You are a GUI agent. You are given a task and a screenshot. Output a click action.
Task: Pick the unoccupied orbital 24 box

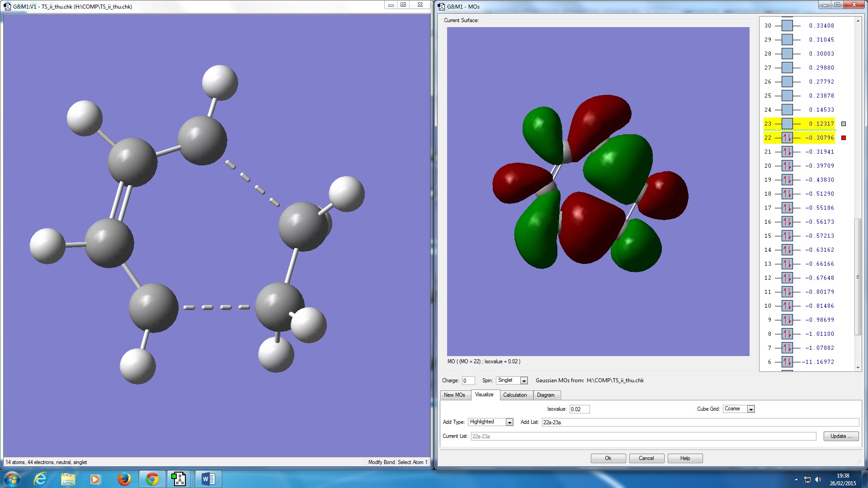pyautogui.click(x=787, y=110)
